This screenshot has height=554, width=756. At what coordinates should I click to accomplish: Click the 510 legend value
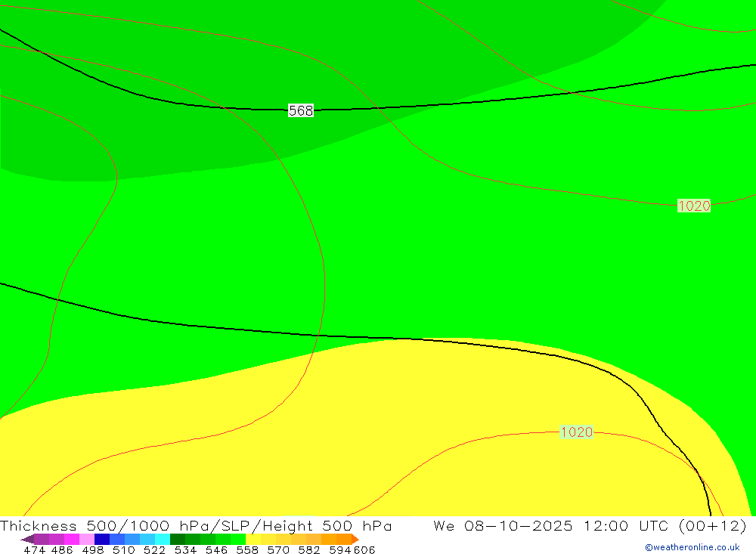[x=123, y=549]
